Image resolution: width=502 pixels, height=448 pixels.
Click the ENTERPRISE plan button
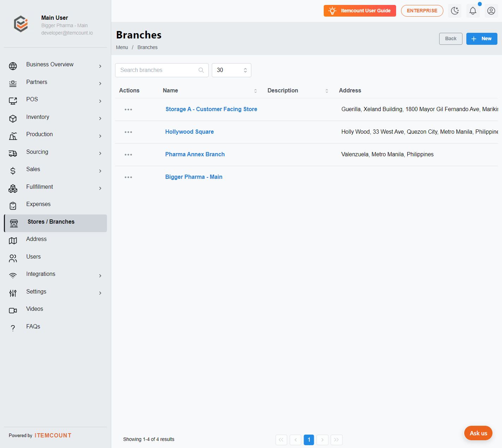(422, 11)
